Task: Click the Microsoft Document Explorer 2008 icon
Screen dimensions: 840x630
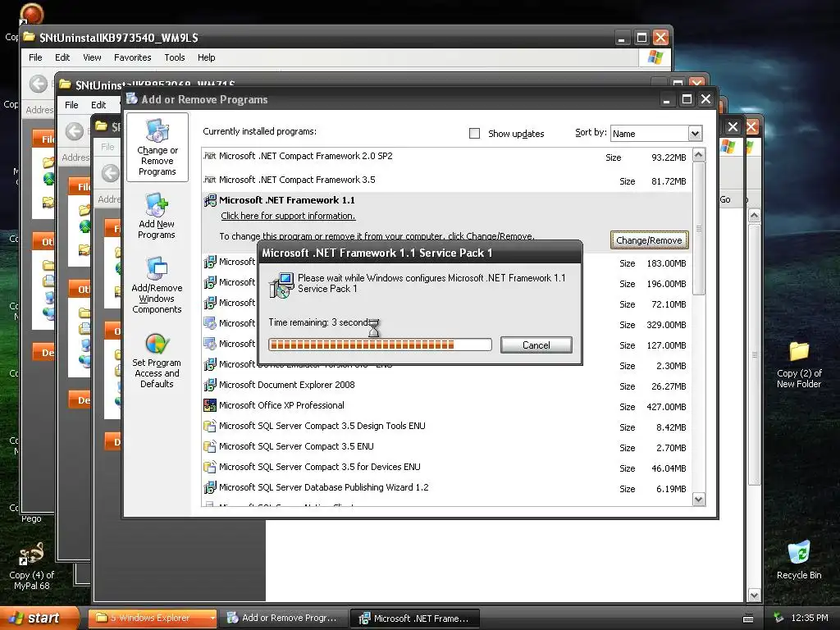Action: tap(210, 385)
